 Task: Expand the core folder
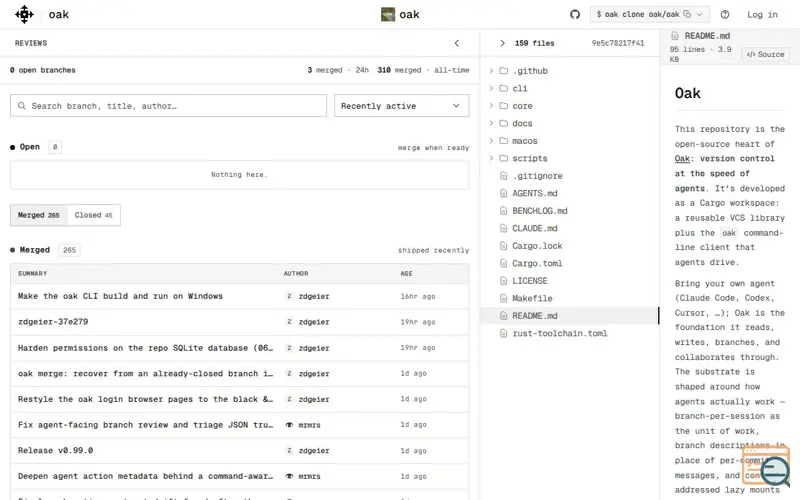[x=569, y=106]
